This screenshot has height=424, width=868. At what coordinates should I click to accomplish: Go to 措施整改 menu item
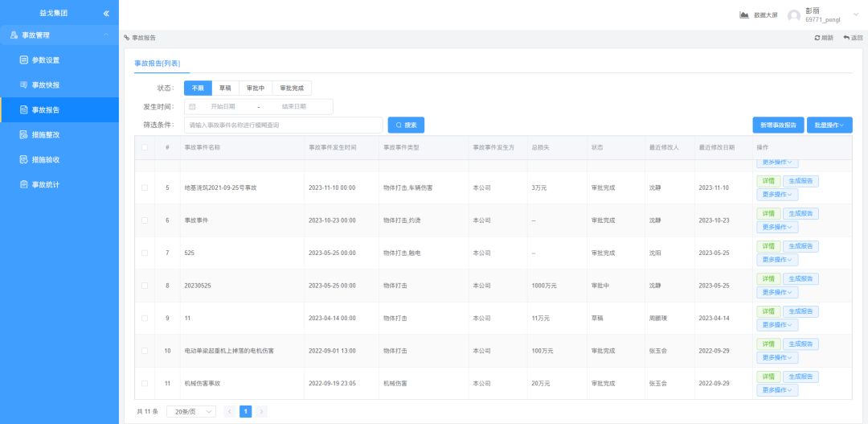[x=46, y=135]
